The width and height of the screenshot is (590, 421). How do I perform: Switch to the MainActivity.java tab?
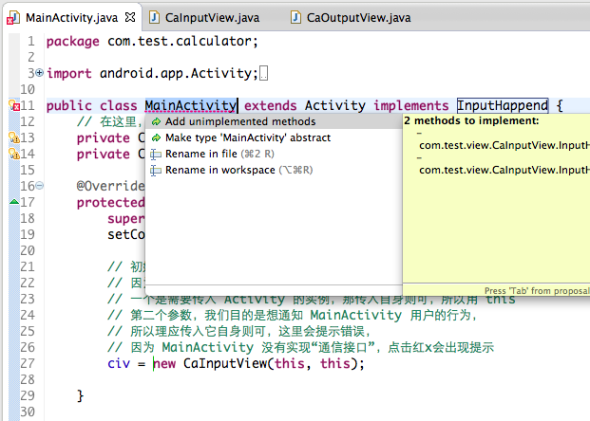71,18
